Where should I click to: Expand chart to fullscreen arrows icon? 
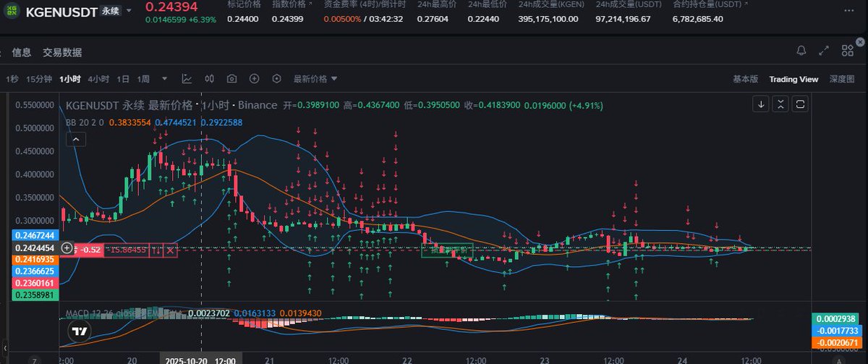(x=824, y=51)
